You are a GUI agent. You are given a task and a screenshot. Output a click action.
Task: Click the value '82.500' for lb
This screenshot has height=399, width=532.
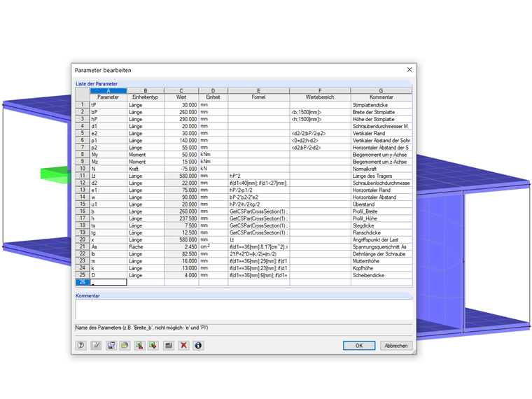click(x=181, y=254)
